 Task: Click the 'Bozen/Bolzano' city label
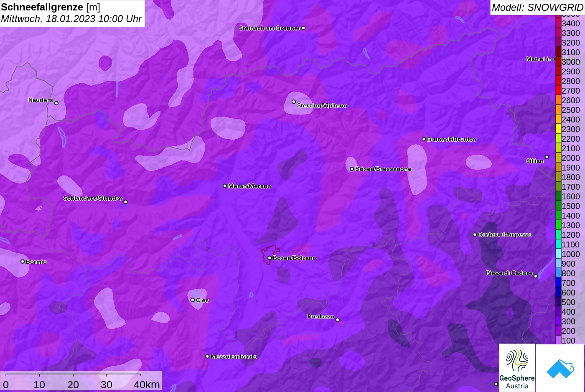295,258
